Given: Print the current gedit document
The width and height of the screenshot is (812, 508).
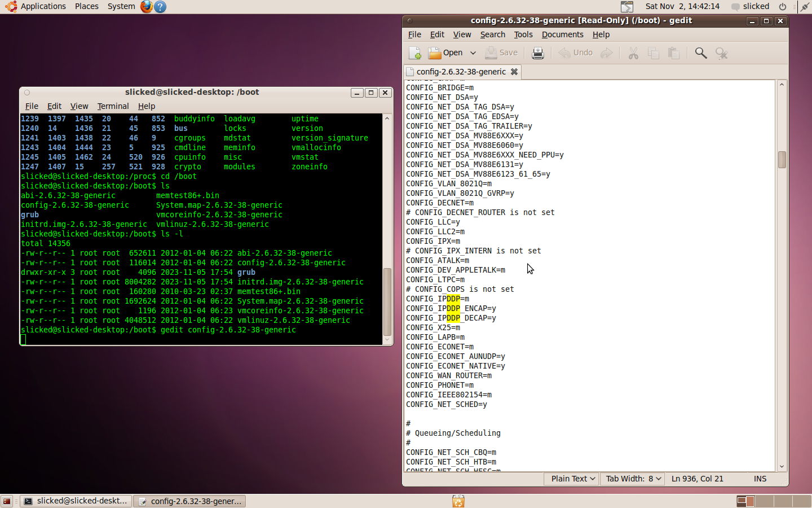Looking at the screenshot, I should tap(538, 53).
